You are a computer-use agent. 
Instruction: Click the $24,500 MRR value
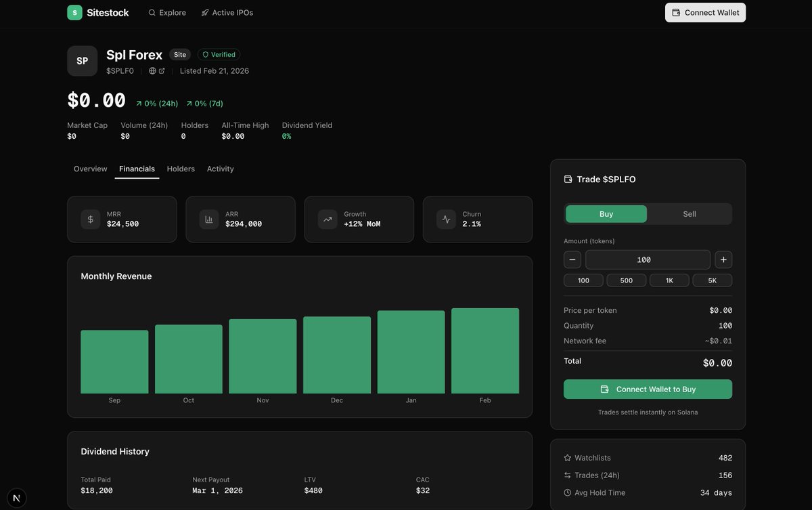click(x=122, y=224)
